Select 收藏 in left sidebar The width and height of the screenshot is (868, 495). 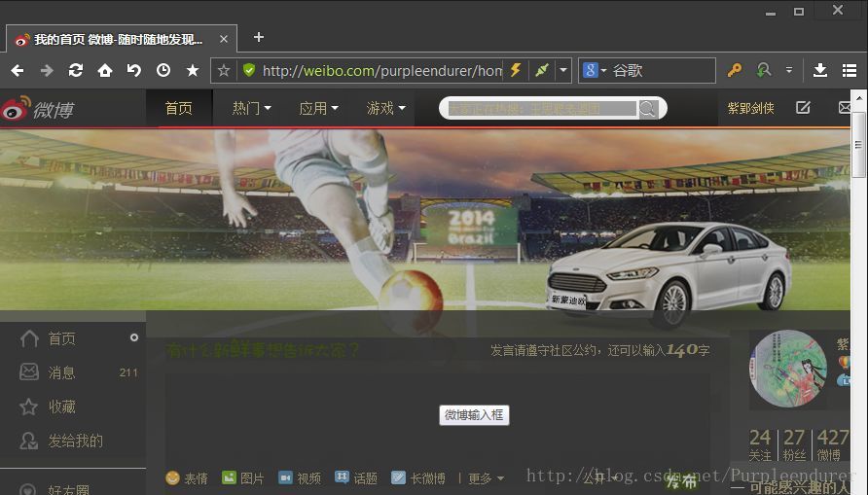(x=61, y=407)
